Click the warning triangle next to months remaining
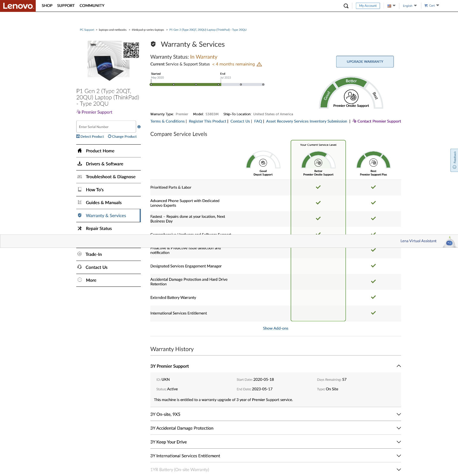This screenshot has width=458, height=476. pyautogui.click(x=259, y=64)
